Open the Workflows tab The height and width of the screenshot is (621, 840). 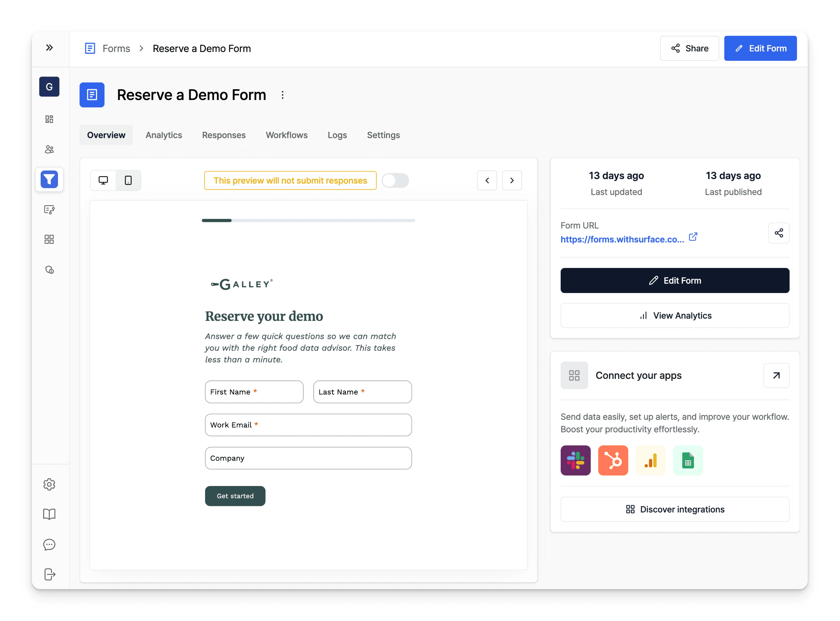pyautogui.click(x=287, y=135)
